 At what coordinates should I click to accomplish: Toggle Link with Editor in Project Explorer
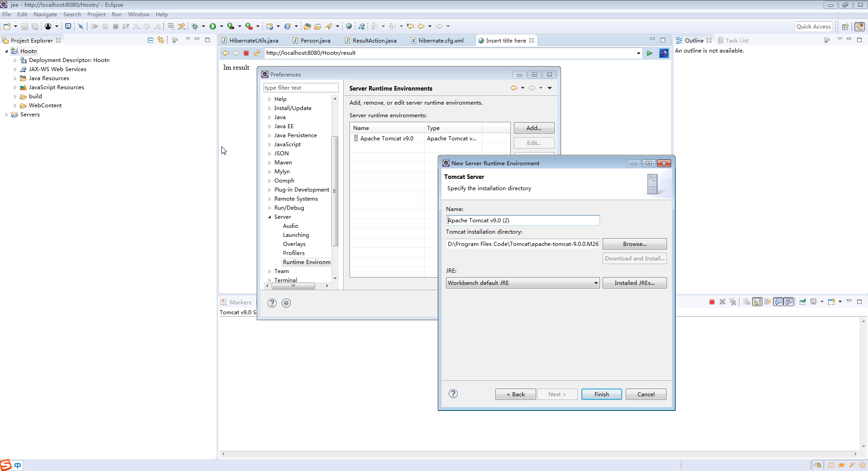[x=161, y=40]
